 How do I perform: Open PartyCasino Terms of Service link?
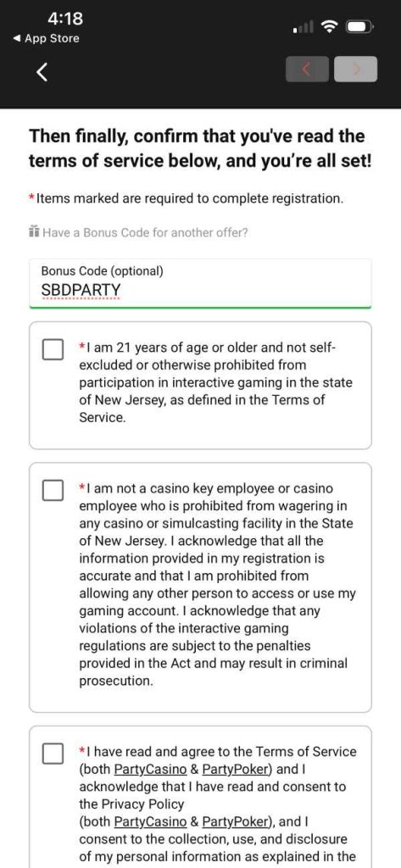(150, 769)
